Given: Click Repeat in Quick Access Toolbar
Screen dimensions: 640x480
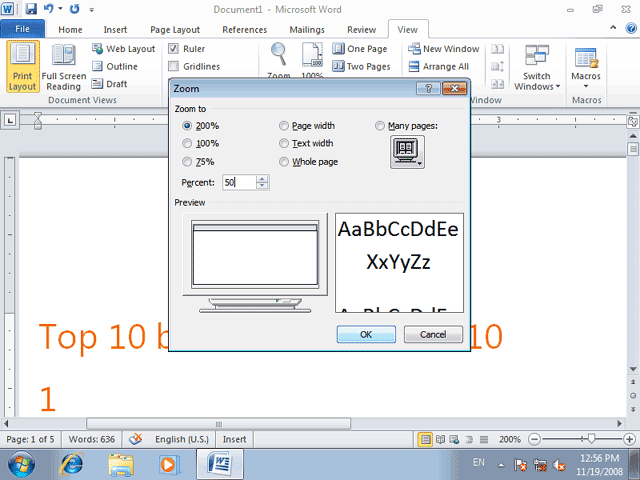Looking at the screenshot, I should (x=74, y=9).
